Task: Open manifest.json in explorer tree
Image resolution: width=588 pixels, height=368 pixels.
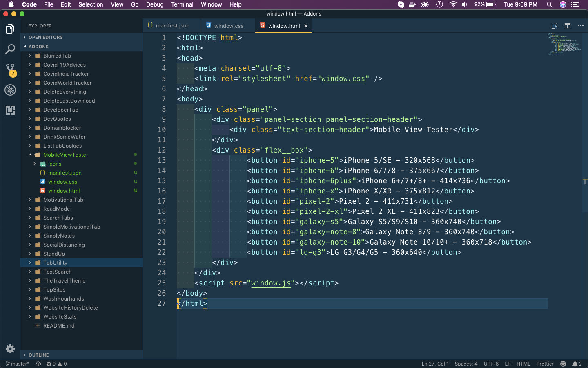Action: click(65, 173)
